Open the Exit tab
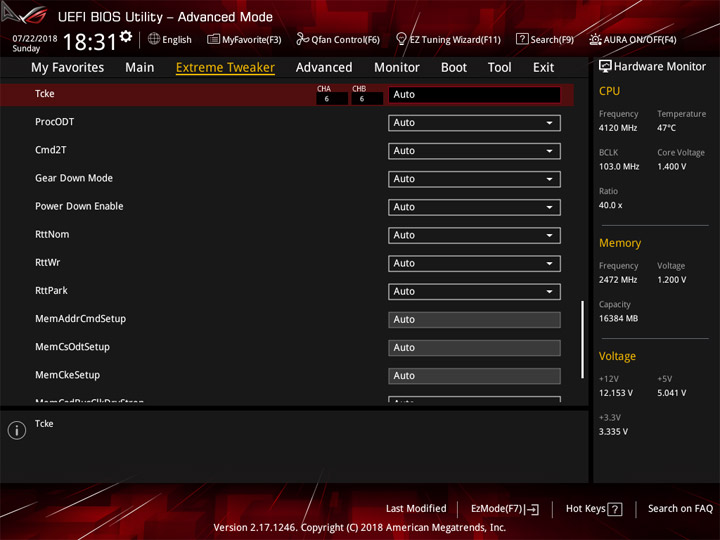 click(543, 68)
